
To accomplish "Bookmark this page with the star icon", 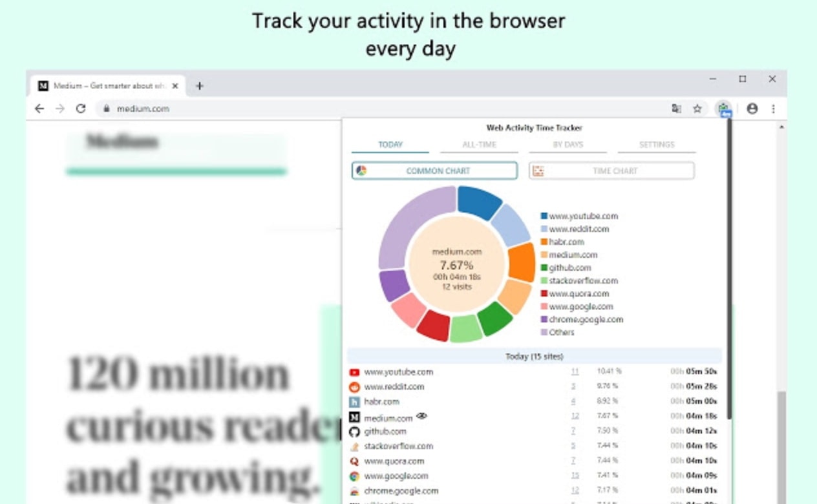I will (x=697, y=109).
